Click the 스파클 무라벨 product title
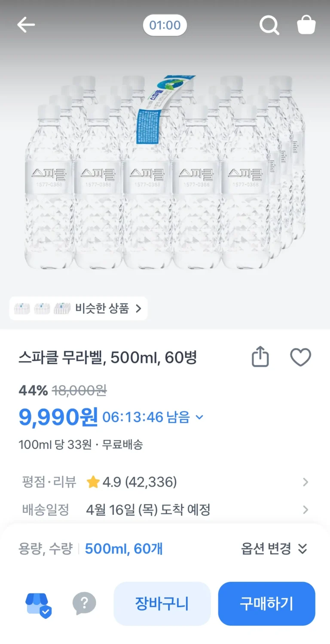Screen dimensions: 330x644 click(107, 357)
